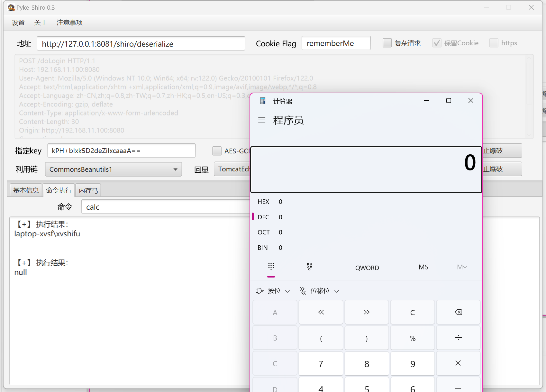Click the number 7 key

[321, 363]
